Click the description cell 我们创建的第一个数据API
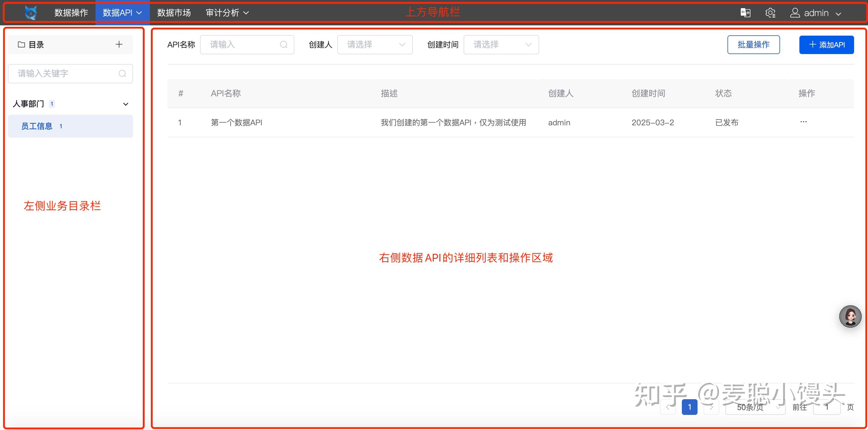868x430 pixels. pos(453,123)
